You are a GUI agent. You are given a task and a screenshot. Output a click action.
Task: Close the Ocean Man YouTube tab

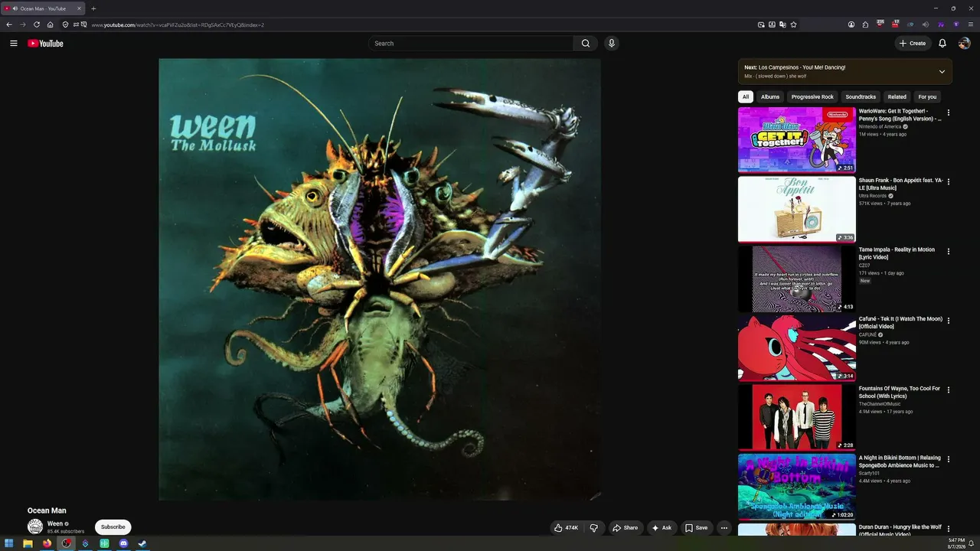tap(79, 8)
